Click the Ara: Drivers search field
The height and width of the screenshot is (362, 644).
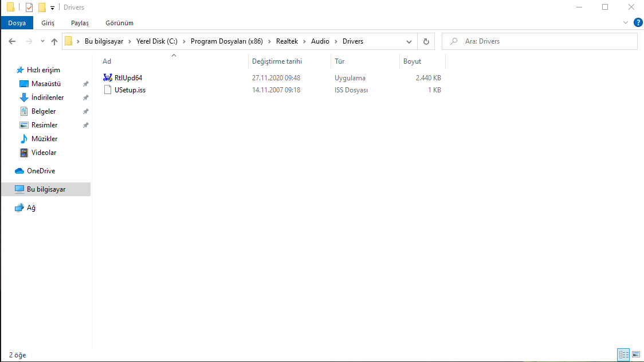tap(539, 41)
